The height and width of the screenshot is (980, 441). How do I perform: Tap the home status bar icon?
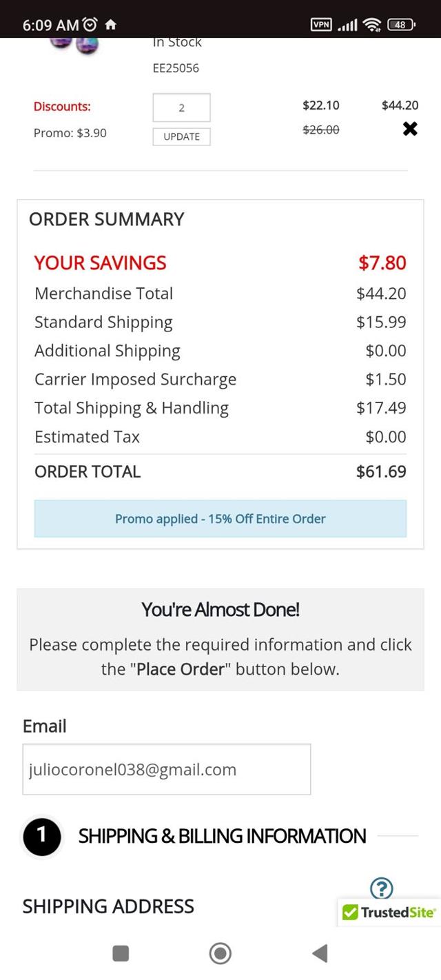pos(110,25)
